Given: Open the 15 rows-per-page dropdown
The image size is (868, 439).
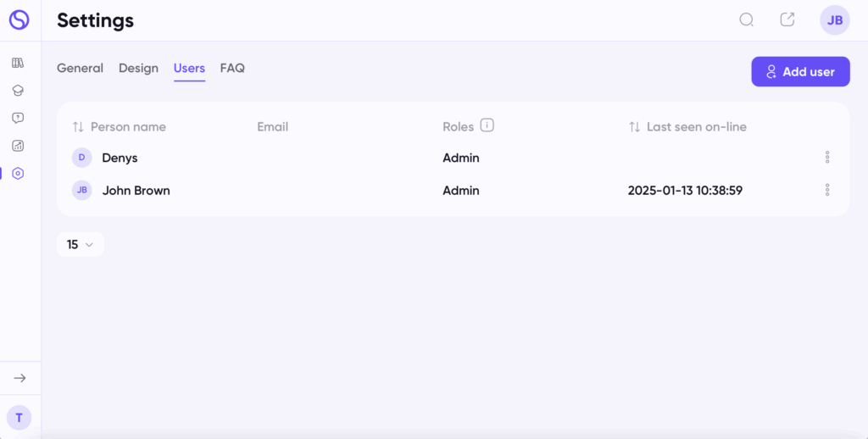Looking at the screenshot, I should (81, 244).
